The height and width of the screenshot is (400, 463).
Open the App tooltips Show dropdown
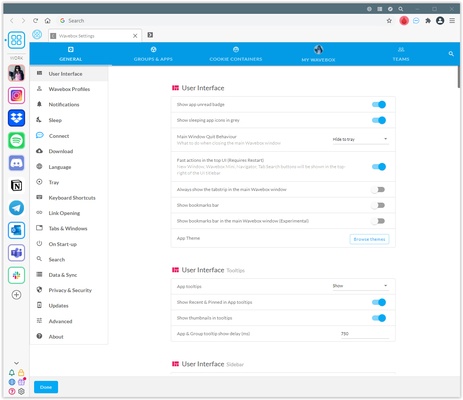pos(360,286)
